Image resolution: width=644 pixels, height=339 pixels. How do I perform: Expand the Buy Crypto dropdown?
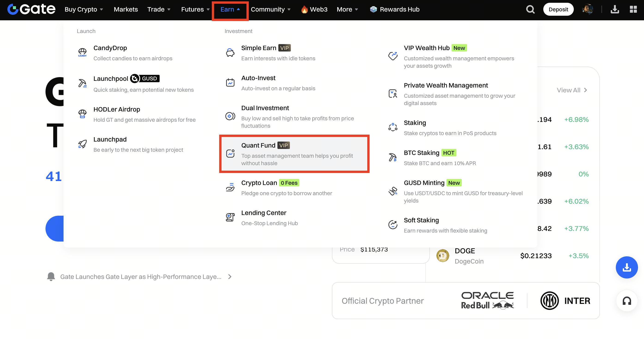84,9
